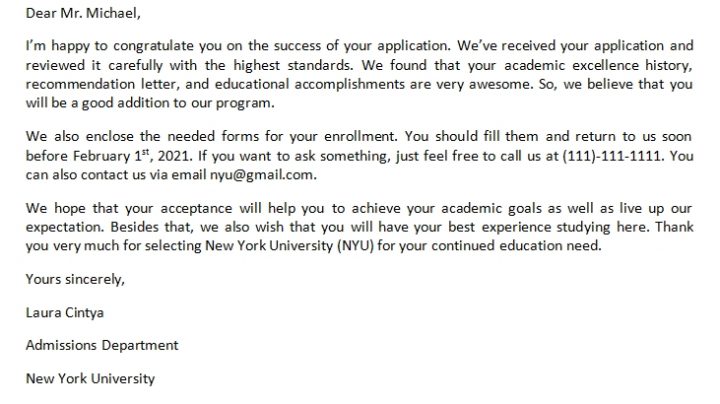Click the "Admissions Department" line
Screen dimensions: 720x404
(102, 345)
